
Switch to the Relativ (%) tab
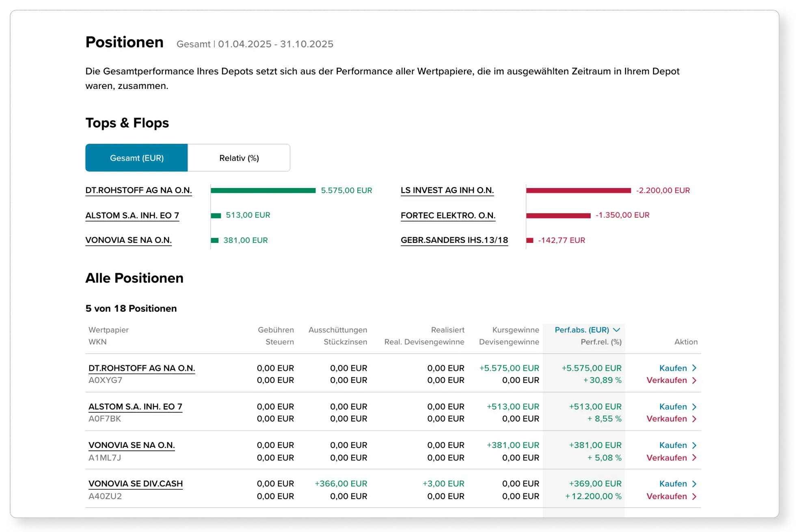click(x=239, y=158)
